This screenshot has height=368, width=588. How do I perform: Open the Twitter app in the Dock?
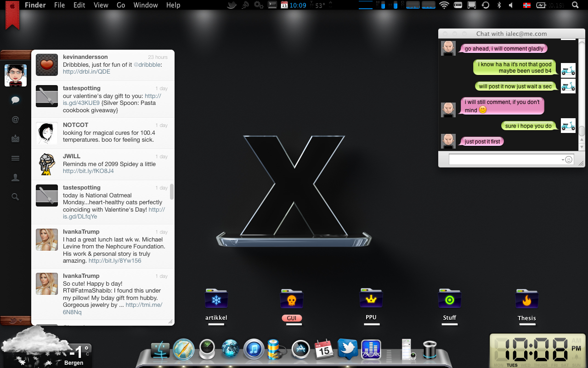point(348,349)
